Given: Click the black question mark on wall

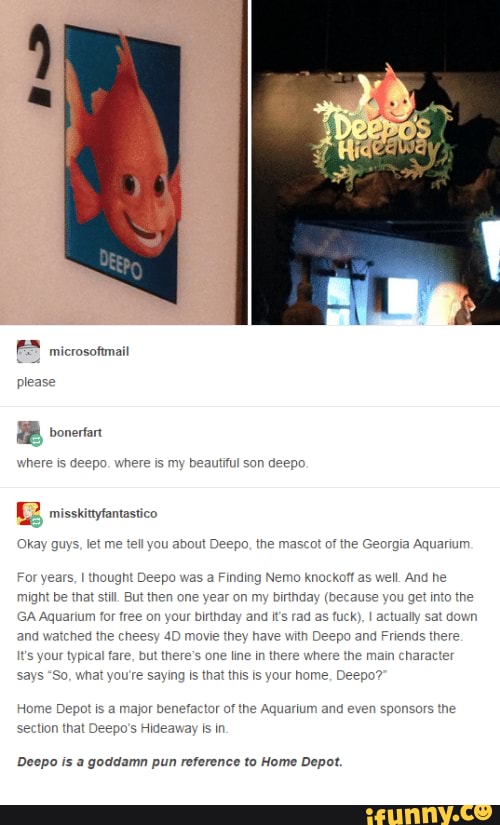Looking at the screenshot, I should pos(40,65).
